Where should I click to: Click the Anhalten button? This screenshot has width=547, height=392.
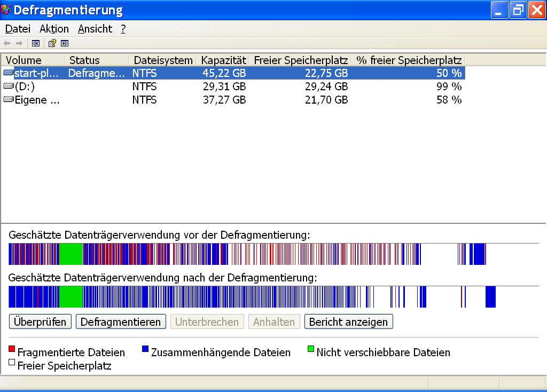tap(274, 322)
